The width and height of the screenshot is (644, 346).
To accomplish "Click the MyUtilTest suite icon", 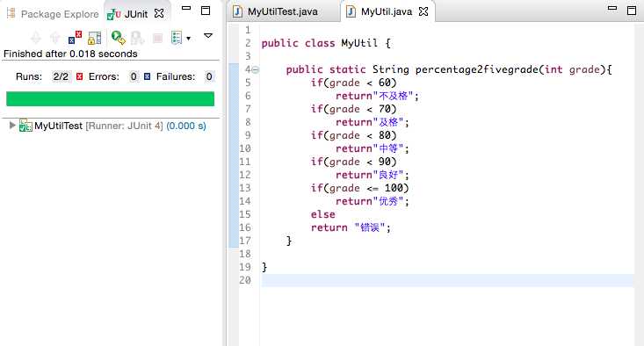I will [x=25, y=126].
